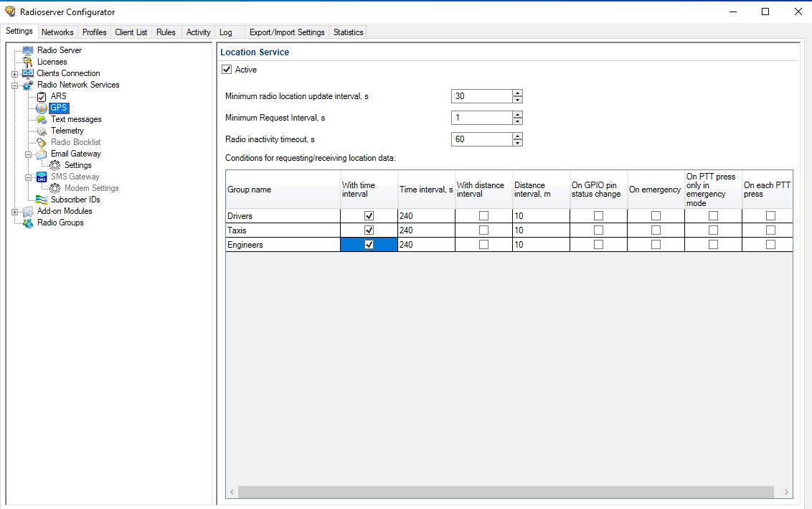Viewport: 812px width, 509px height.
Task: Decrease minimum radio location update interval
Action: tap(517, 100)
